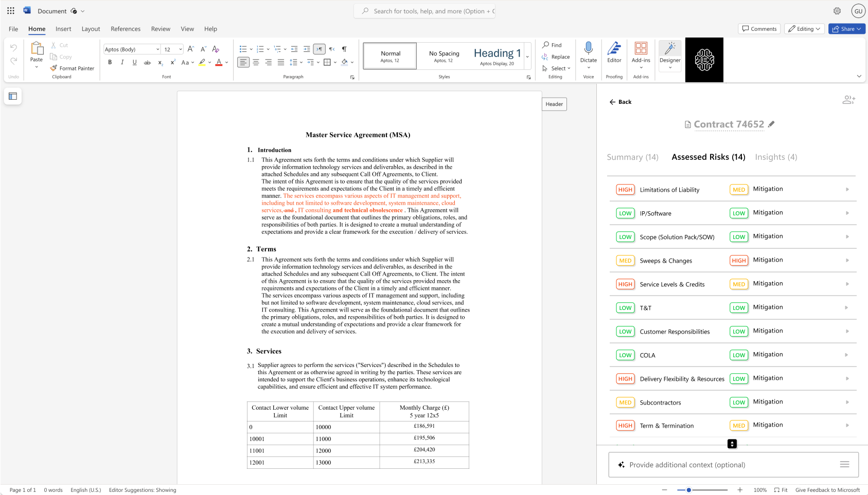Viewport: 868px width, 495px height.
Task: Click Find in the Editing group
Action: pos(552,45)
